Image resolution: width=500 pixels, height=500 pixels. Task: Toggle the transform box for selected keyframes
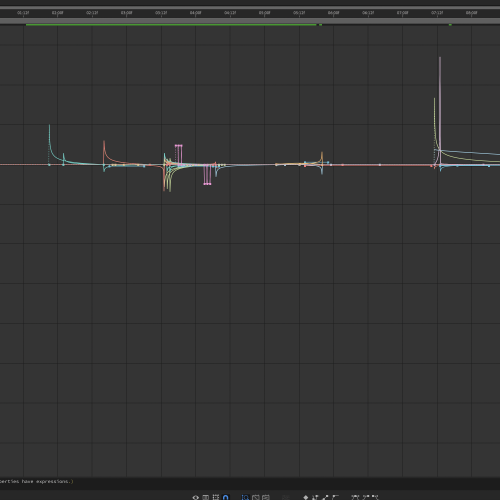[x=216, y=498]
